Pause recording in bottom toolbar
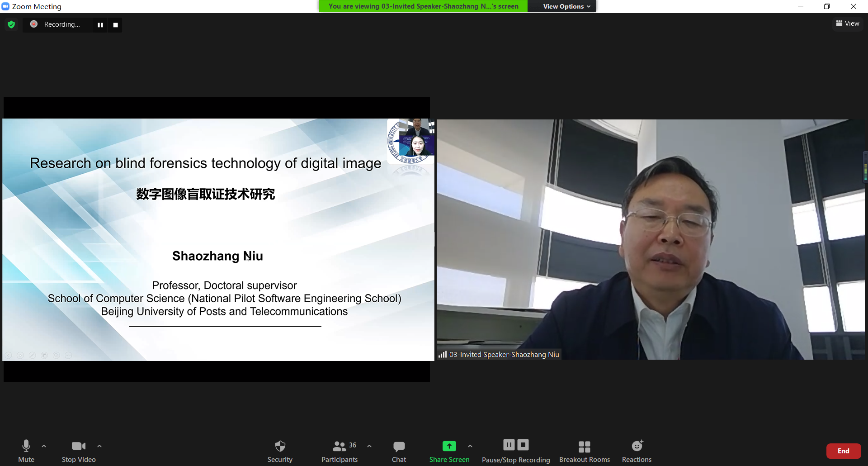Image resolution: width=868 pixels, height=466 pixels. coord(509,445)
